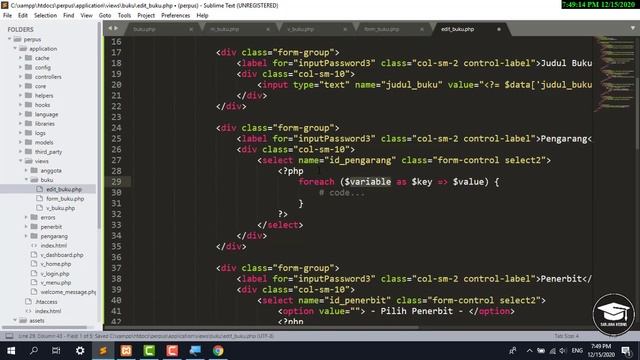This screenshot has height=360, width=640.
Task: Select the third_party folder label
Action: coord(48,152)
